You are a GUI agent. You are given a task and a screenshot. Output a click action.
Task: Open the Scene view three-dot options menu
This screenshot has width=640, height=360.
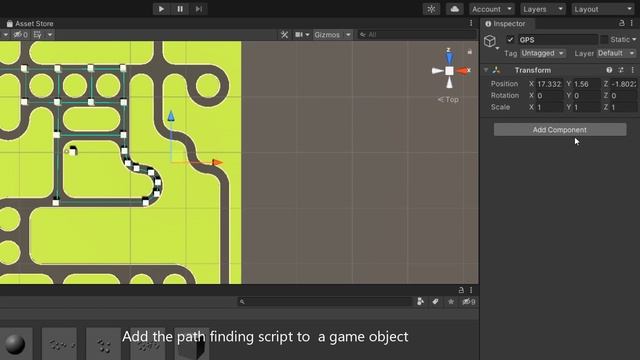[x=471, y=24]
